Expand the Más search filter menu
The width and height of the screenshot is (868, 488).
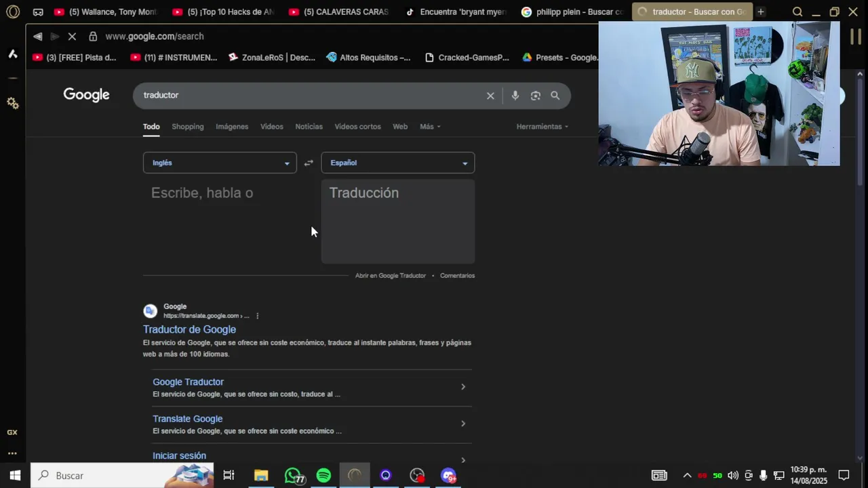[430, 127]
